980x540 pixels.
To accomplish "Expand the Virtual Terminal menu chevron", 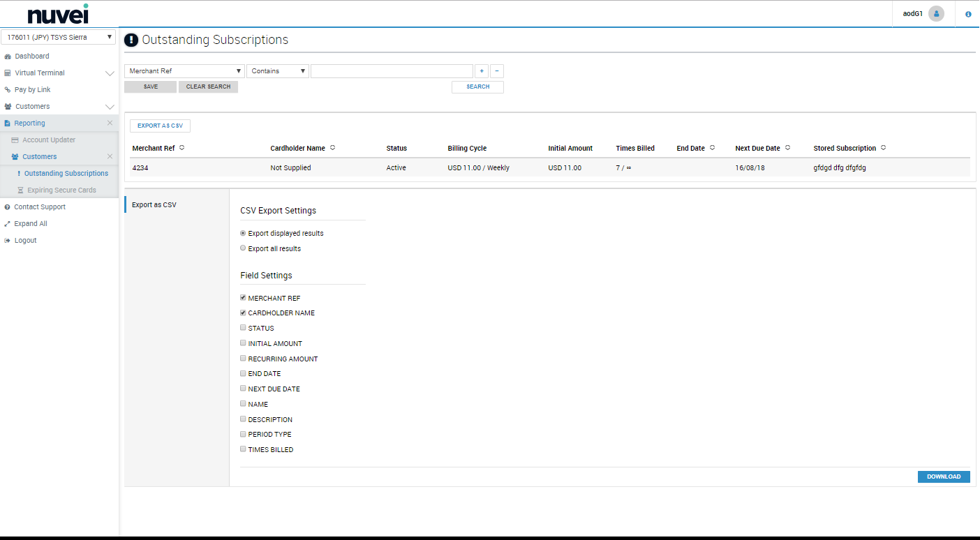I will [110, 73].
